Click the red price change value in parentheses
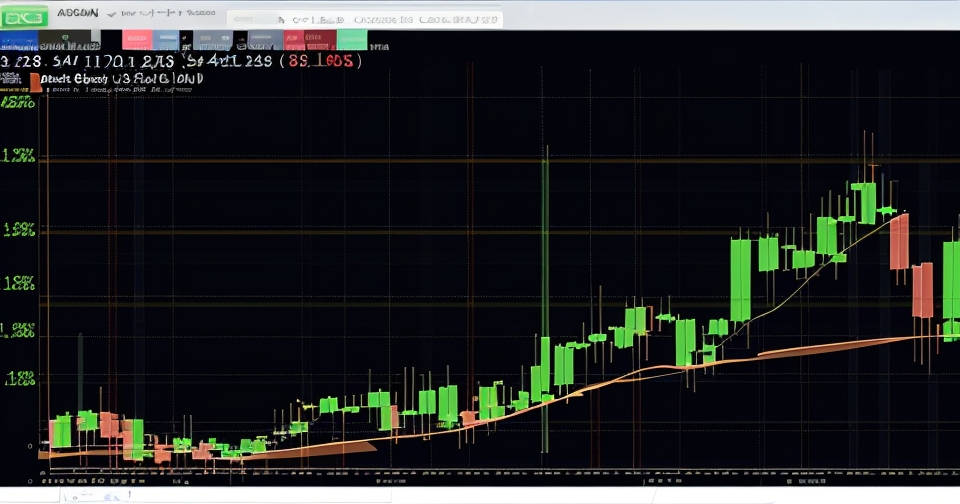 tap(324, 61)
